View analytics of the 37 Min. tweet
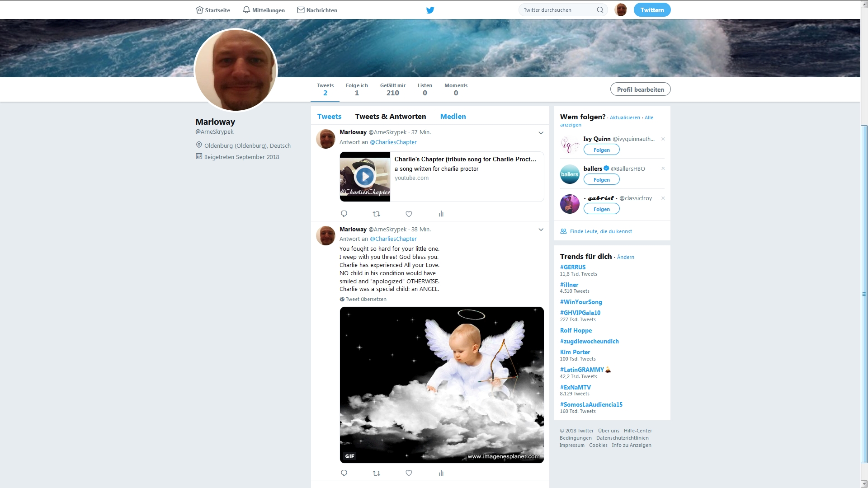Screen dimensions: 868x488 pyautogui.click(x=441, y=214)
